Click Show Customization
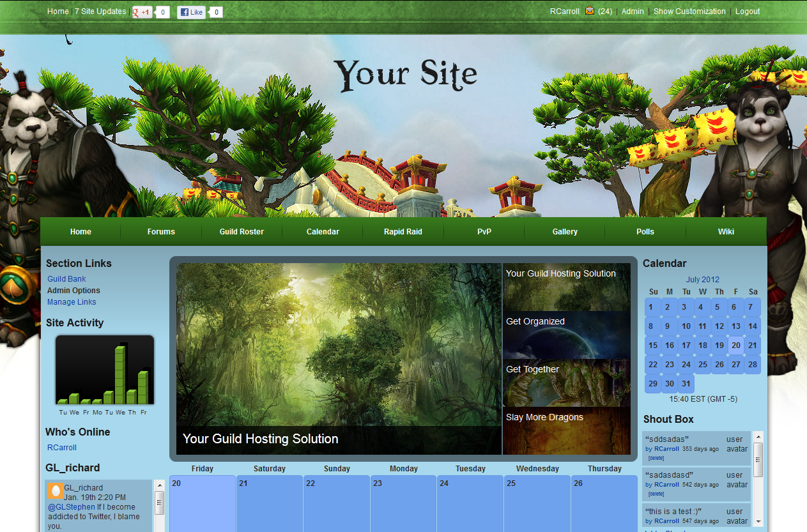 689,11
